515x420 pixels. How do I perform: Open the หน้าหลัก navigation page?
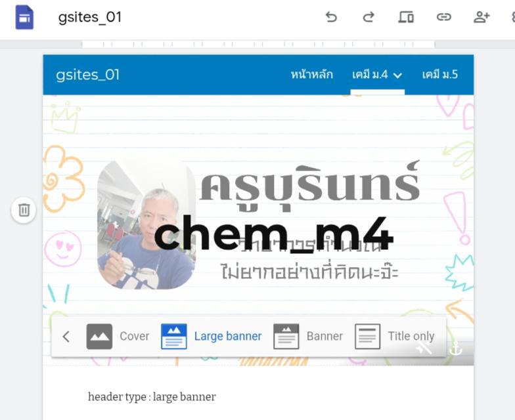tap(311, 75)
